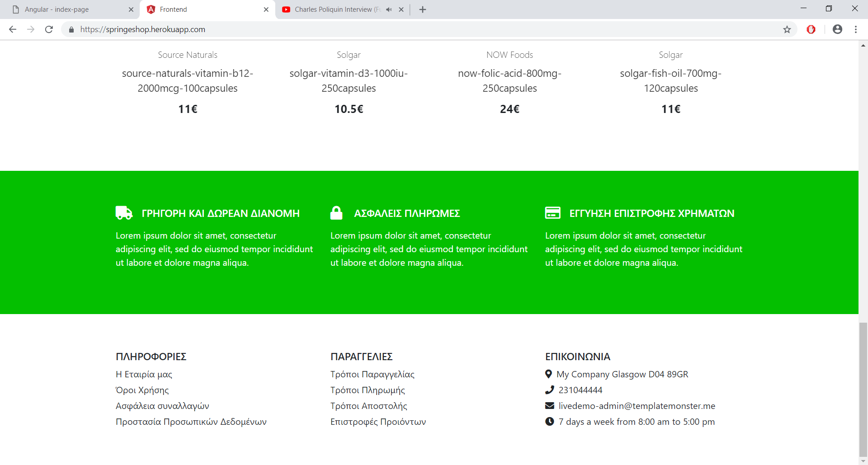868x465 pixels.
Task: Click the ΕΠΙΚΟΙΝΩΝΙΑ footer heading
Action: click(578, 357)
